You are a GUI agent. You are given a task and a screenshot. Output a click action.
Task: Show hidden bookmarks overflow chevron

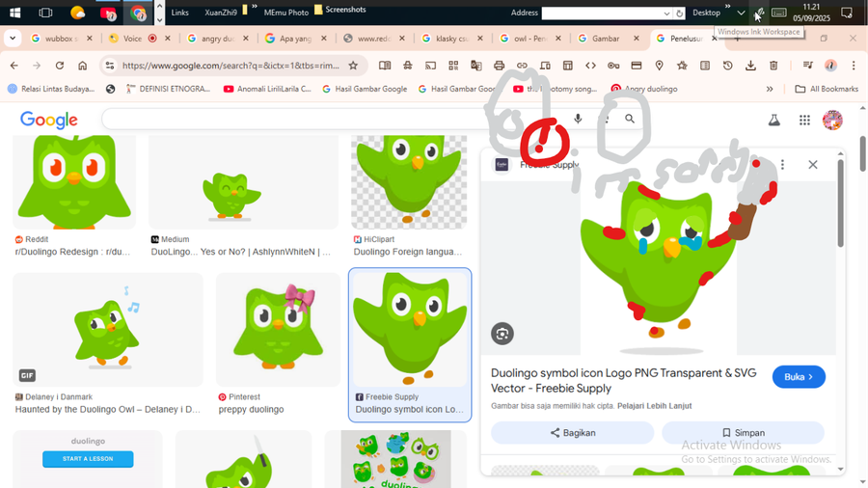(x=770, y=89)
